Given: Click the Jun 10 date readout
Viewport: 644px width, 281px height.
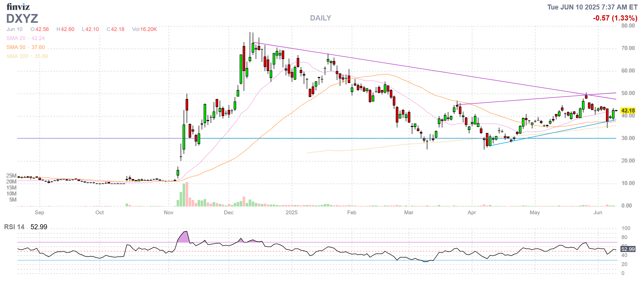Looking at the screenshot, I should coord(15,29).
